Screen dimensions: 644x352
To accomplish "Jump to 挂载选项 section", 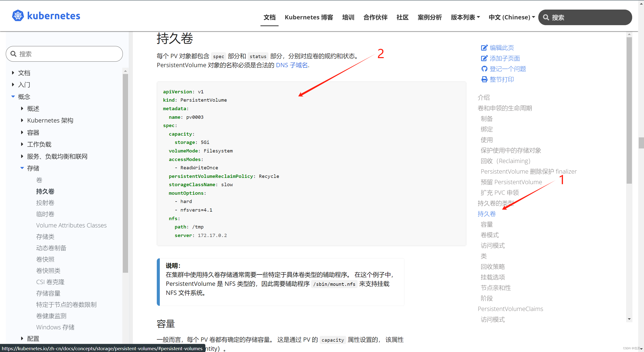I will [493, 277].
